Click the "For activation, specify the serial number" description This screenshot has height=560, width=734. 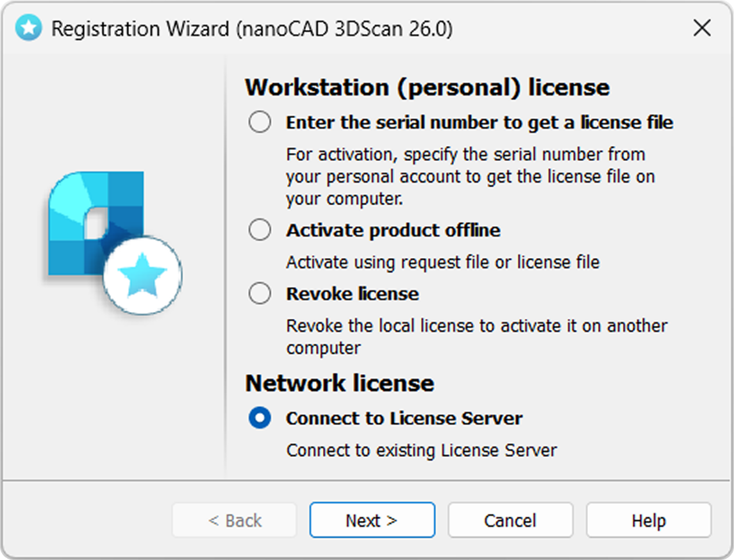[471, 176]
